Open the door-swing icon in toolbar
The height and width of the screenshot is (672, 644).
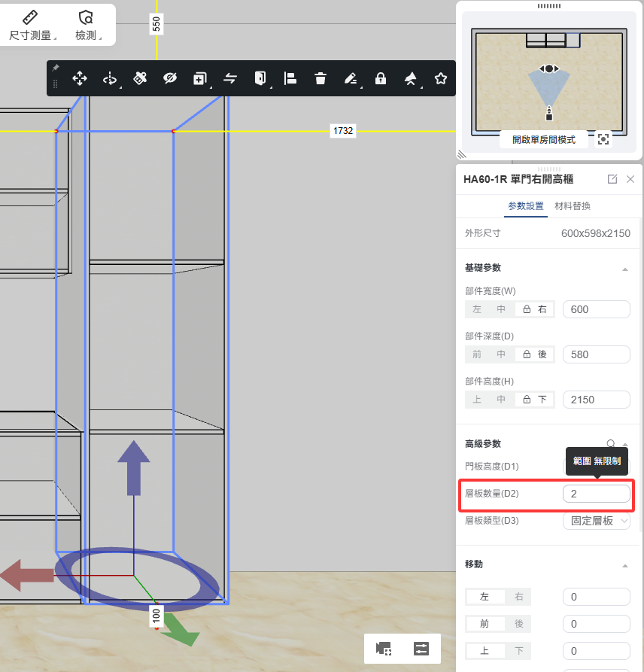(x=260, y=78)
